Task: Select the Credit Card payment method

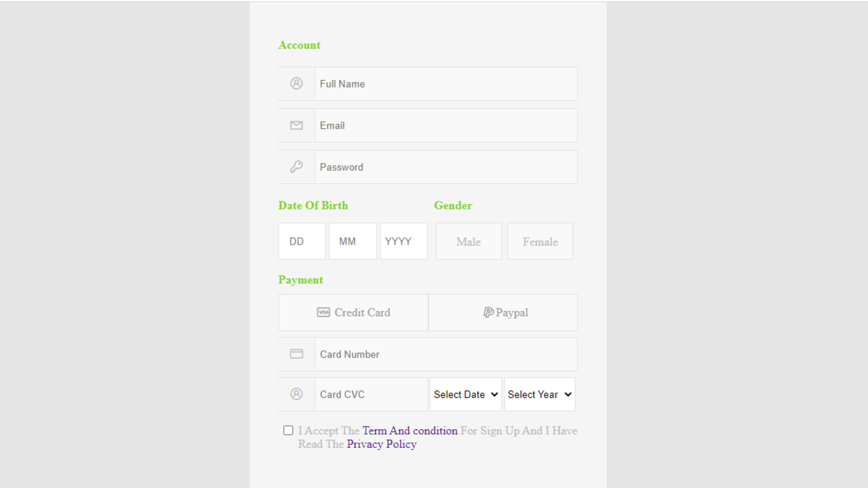Action: tap(353, 312)
